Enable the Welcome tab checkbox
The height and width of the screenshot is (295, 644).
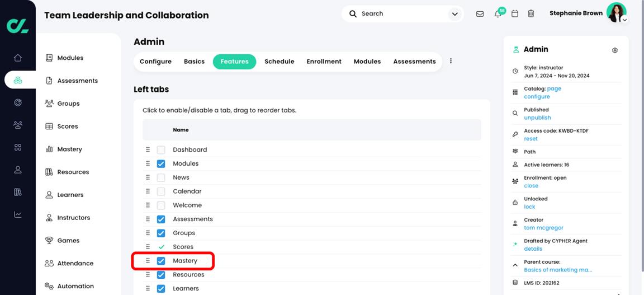pos(161,205)
